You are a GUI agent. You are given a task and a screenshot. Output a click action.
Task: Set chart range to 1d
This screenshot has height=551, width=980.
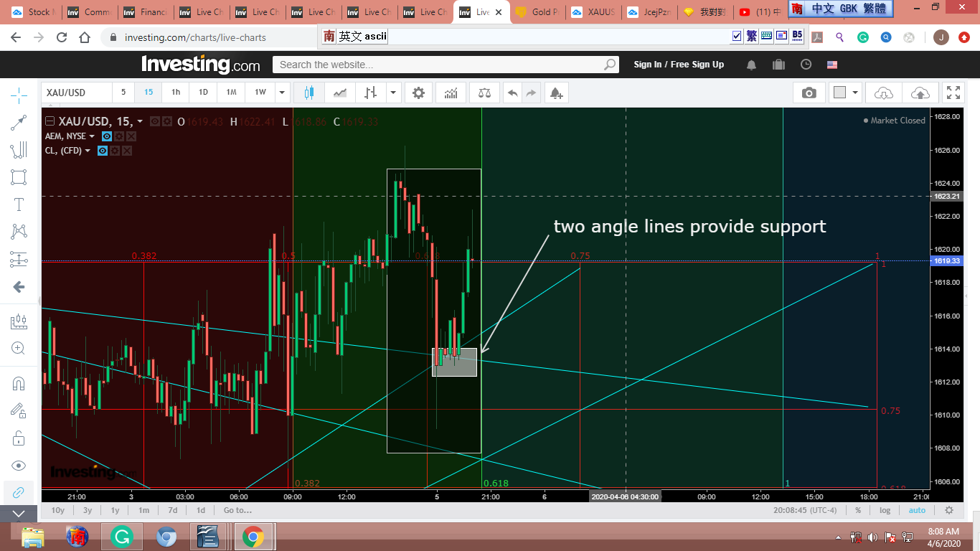201,511
